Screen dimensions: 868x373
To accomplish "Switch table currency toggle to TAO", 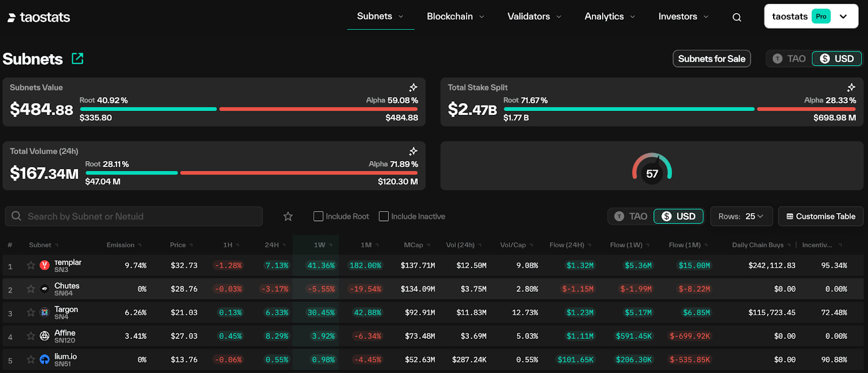I will [631, 216].
